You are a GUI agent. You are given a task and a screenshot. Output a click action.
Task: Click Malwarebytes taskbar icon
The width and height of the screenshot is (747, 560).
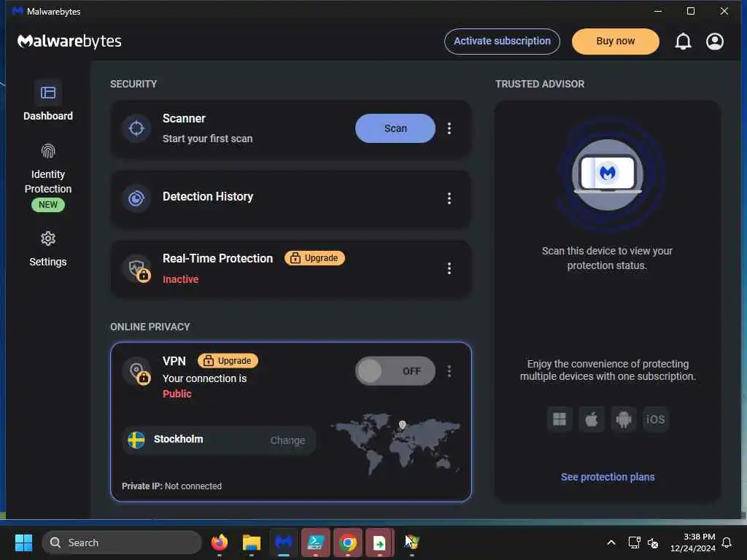click(x=284, y=542)
